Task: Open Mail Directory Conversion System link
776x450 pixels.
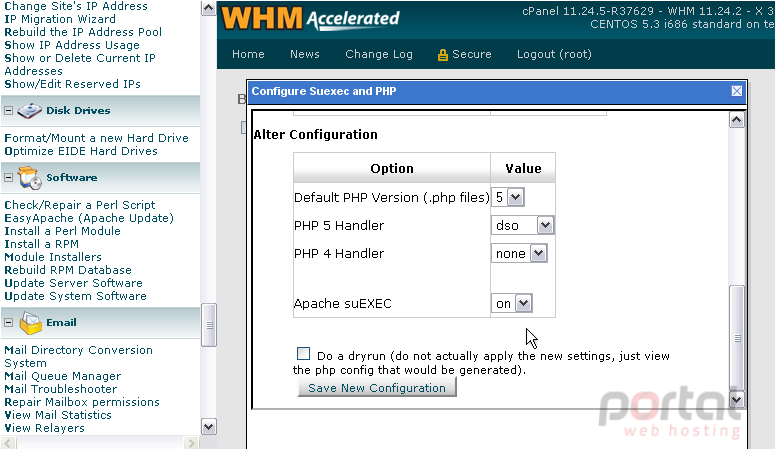Action: tap(79, 356)
